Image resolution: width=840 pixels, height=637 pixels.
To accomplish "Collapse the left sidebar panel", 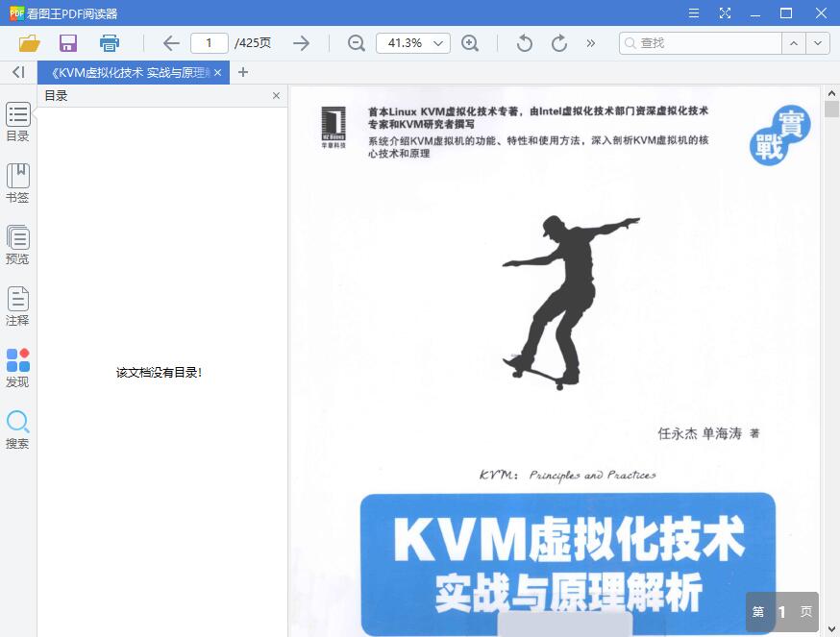I will pos(18,72).
